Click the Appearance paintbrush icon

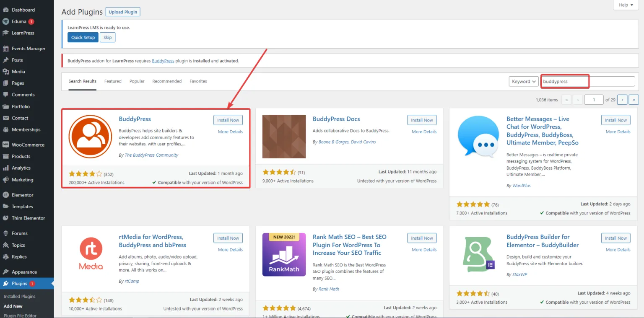(x=6, y=272)
